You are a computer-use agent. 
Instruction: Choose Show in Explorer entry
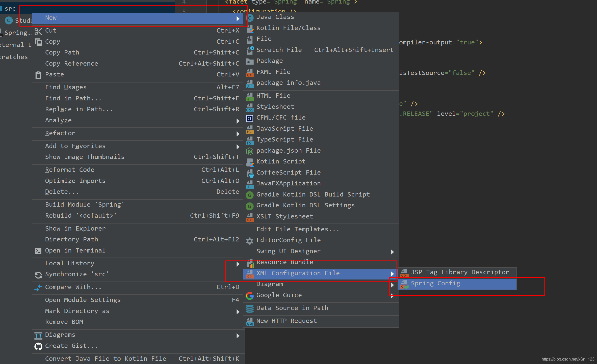[x=138, y=229]
